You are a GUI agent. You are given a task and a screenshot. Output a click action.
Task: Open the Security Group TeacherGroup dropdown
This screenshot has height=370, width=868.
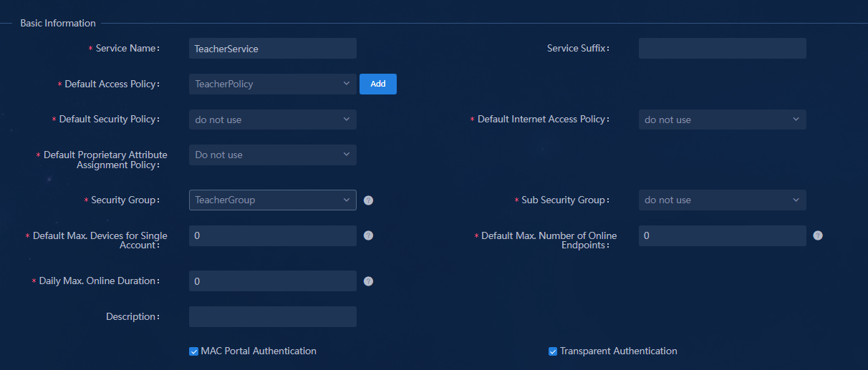click(x=273, y=200)
